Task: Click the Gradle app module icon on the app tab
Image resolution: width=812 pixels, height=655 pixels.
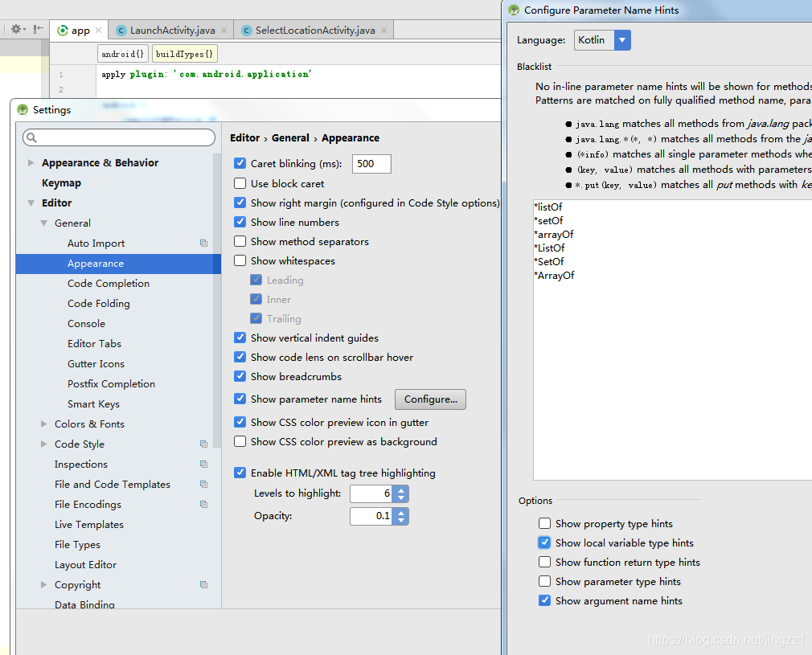Action: tap(63, 29)
